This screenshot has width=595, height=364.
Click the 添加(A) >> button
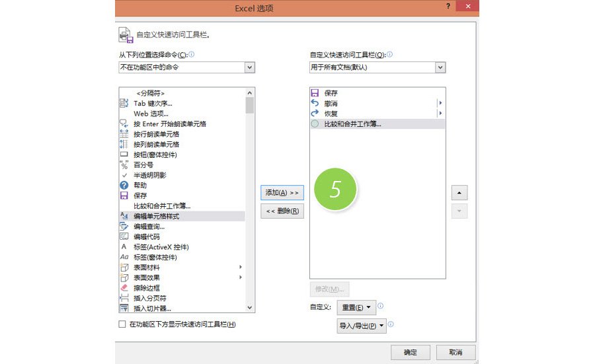click(x=282, y=193)
